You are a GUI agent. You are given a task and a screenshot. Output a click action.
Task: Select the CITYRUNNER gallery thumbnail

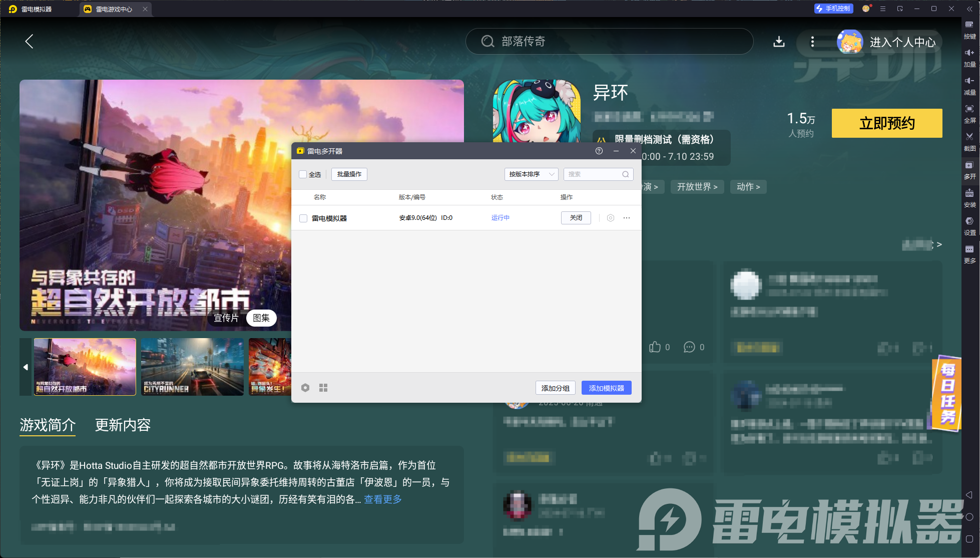192,367
